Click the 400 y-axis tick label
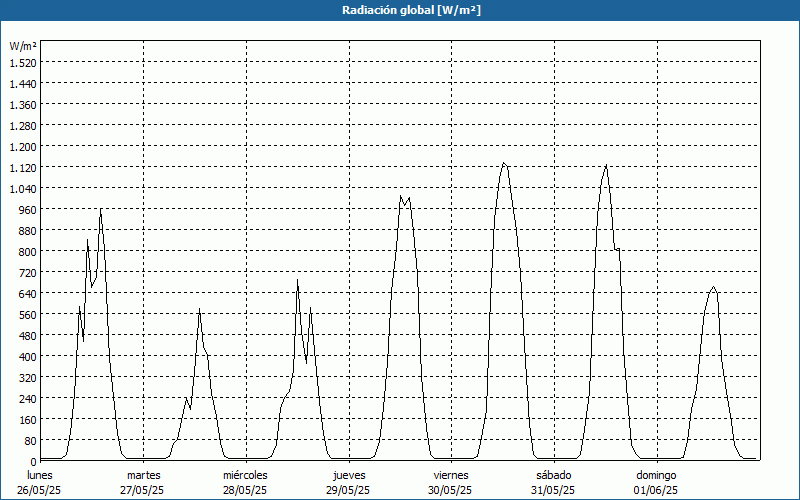800x500 pixels. point(28,357)
